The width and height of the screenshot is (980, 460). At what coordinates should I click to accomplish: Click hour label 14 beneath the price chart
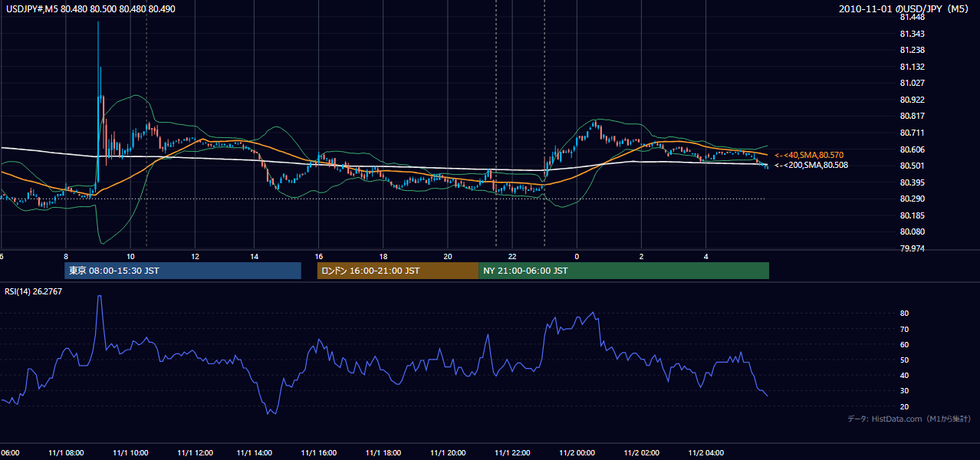click(255, 256)
